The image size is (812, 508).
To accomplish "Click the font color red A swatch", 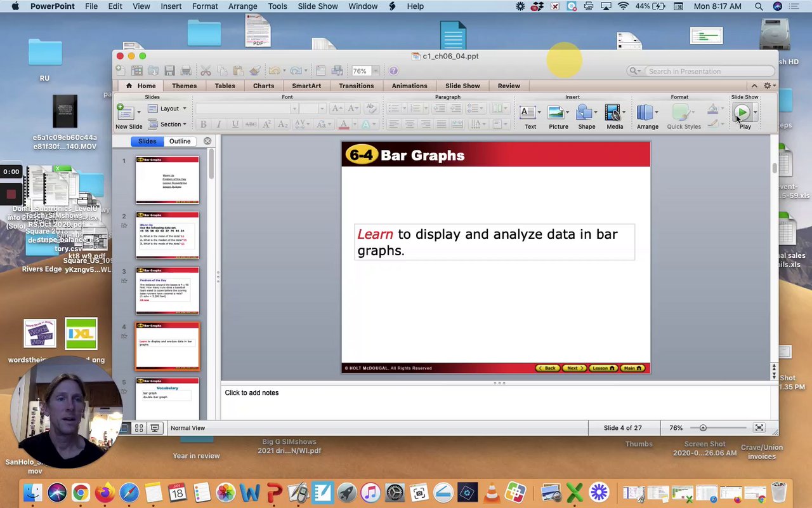I will [343, 124].
